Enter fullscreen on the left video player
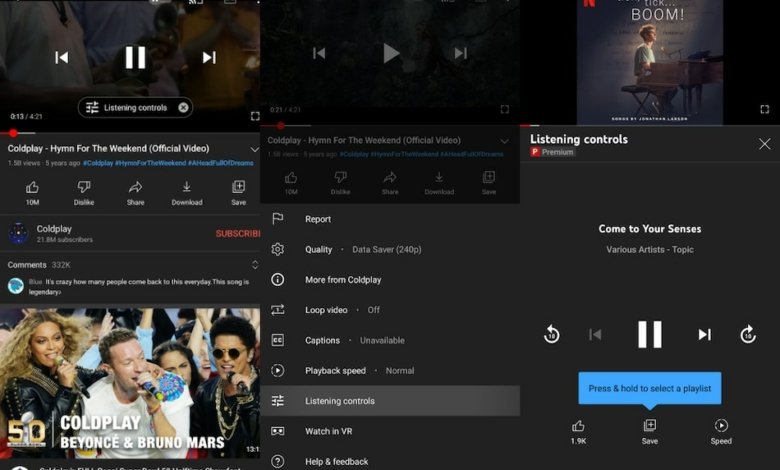780x470 pixels. pyautogui.click(x=255, y=116)
